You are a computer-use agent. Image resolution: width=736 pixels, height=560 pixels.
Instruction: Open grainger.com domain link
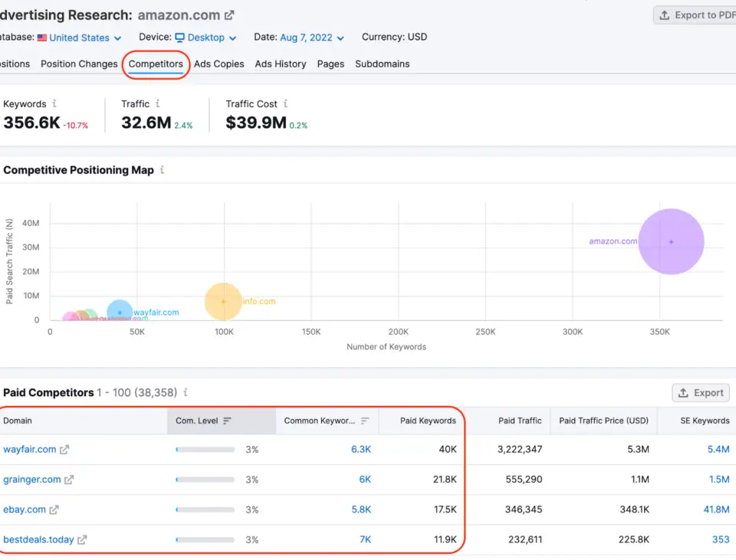32,480
